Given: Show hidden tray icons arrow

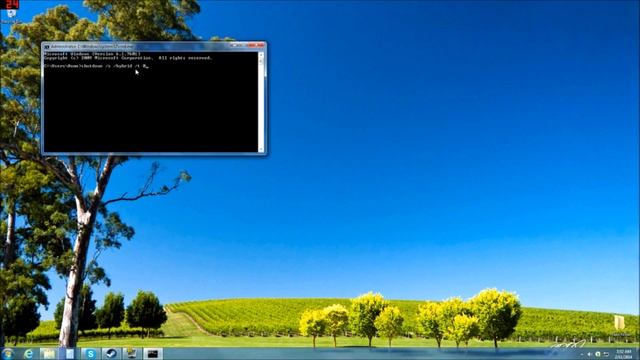Looking at the screenshot, I should (x=581, y=354).
